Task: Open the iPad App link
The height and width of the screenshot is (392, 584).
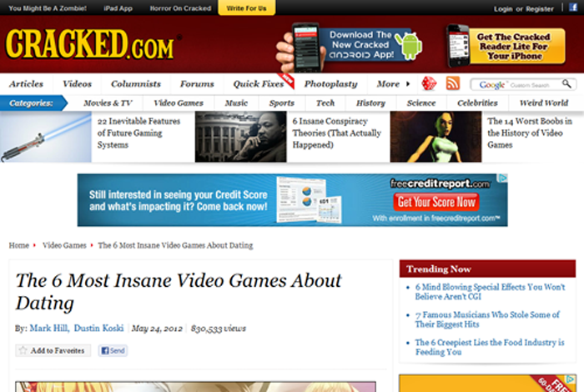Action: point(118,8)
